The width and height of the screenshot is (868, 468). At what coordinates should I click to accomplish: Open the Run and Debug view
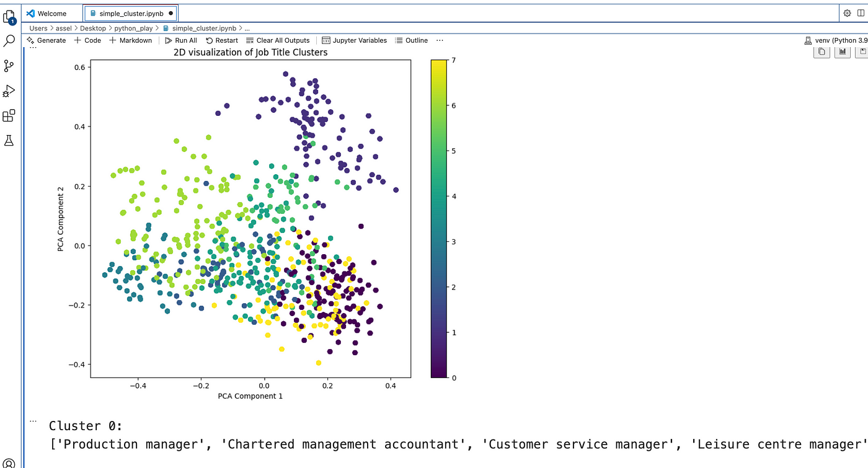point(9,91)
